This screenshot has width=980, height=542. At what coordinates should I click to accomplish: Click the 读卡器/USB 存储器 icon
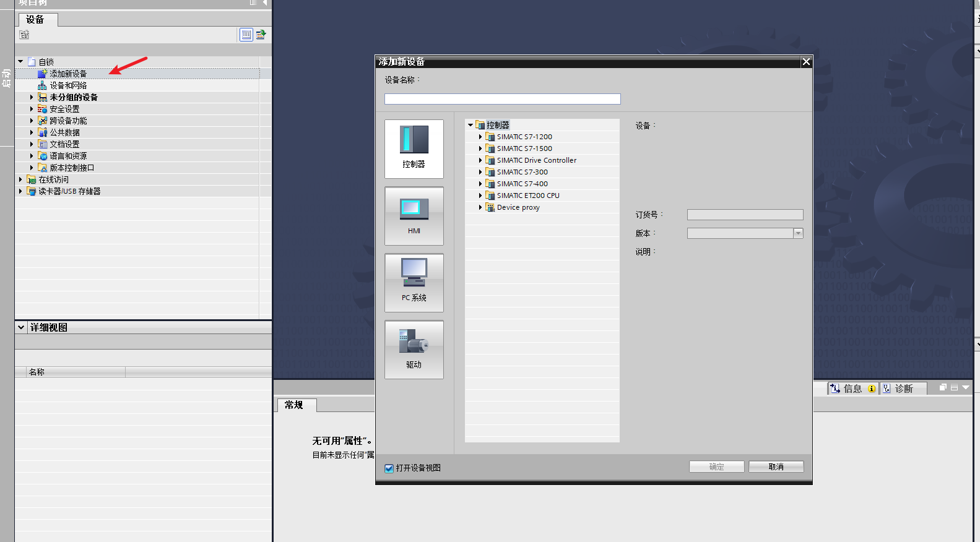coord(31,191)
